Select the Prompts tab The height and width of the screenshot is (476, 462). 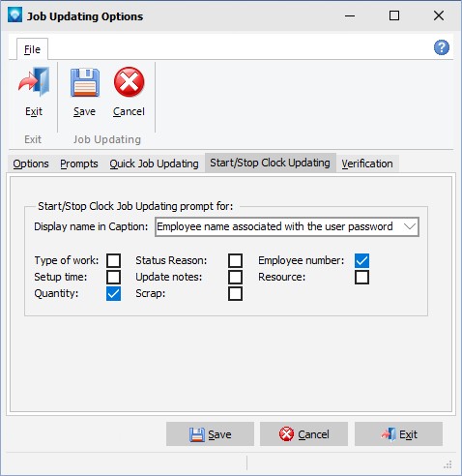(x=79, y=164)
